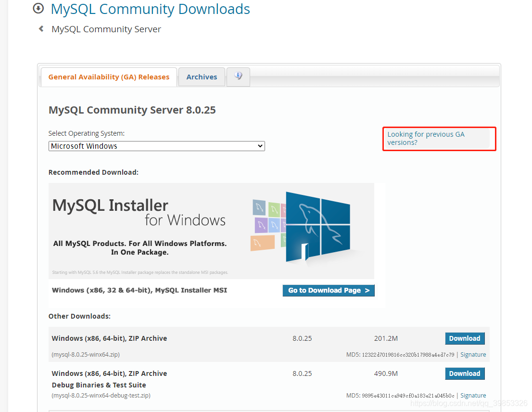Click Looking for previous GA versions link

(x=426, y=138)
